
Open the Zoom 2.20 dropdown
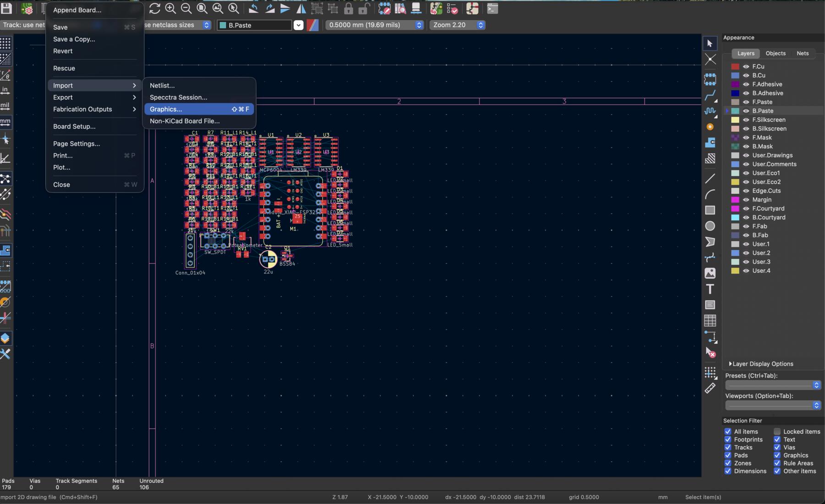pyautogui.click(x=480, y=25)
